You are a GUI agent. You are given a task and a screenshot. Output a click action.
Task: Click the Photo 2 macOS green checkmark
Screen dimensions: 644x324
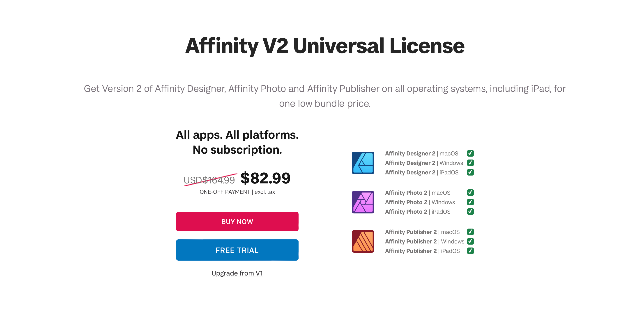470,193
